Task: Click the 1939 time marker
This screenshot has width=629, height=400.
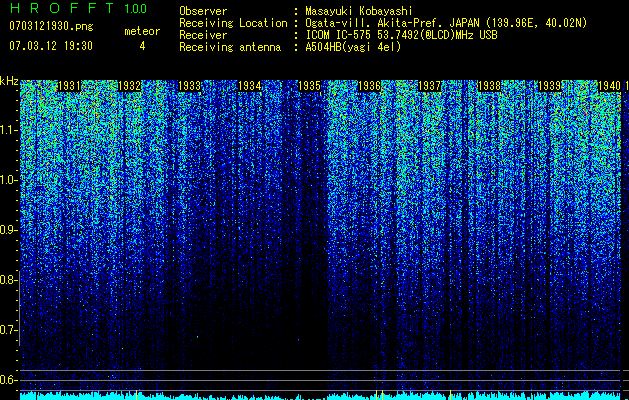Action: (x=549, y=86)
